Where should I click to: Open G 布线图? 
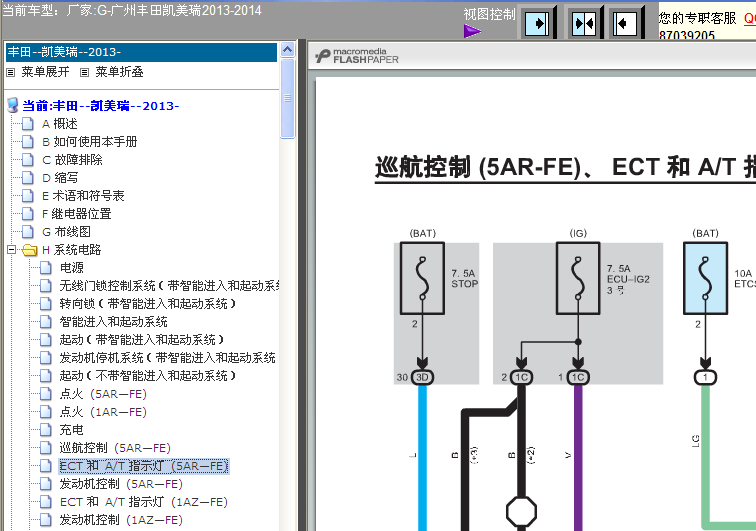click(67, 231)
